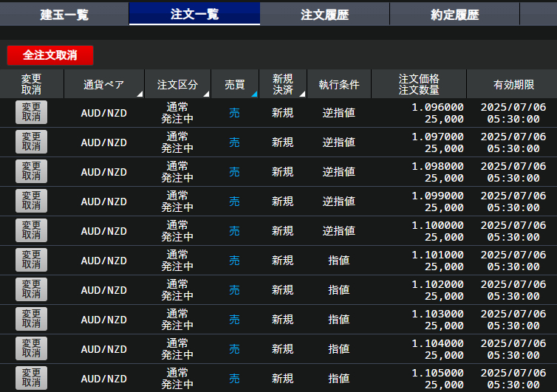Screen dimensions: 557x392
Task: Click the price 1.104000 cell
Action: pos(437,343)
